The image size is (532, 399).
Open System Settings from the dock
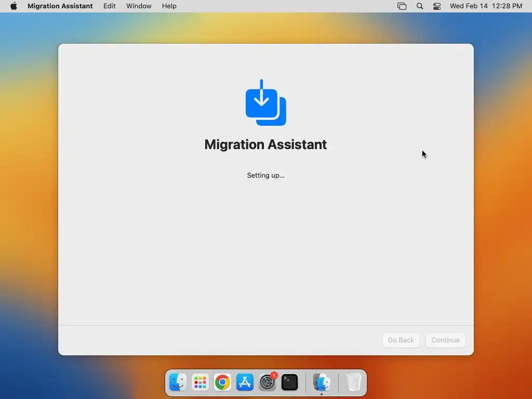(x=268, y=382)
